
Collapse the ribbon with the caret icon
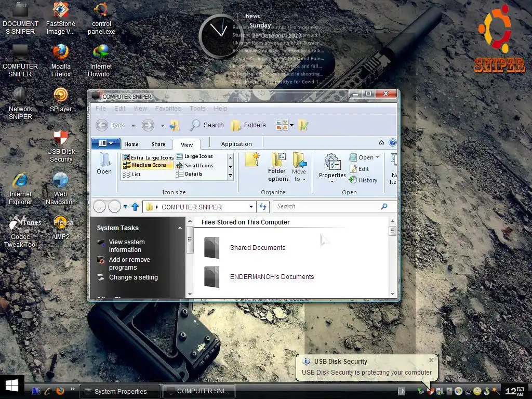pyautogui.click(x=381, y=142)
